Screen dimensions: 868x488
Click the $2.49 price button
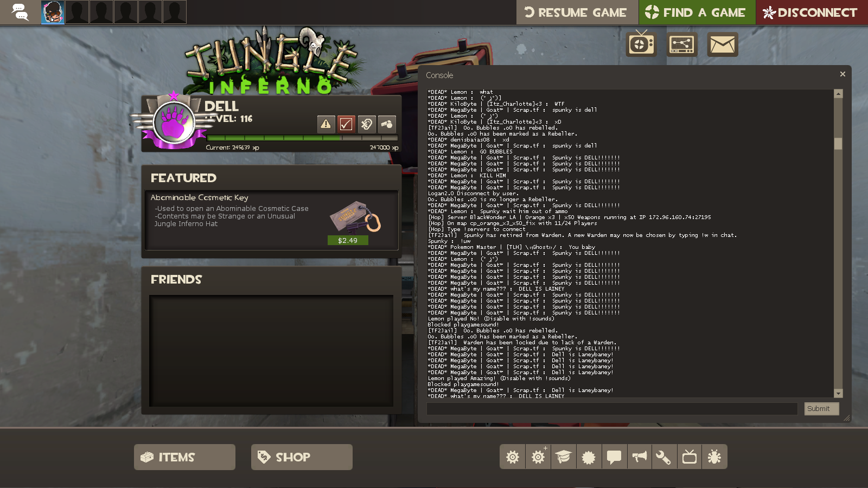point(348,240)
